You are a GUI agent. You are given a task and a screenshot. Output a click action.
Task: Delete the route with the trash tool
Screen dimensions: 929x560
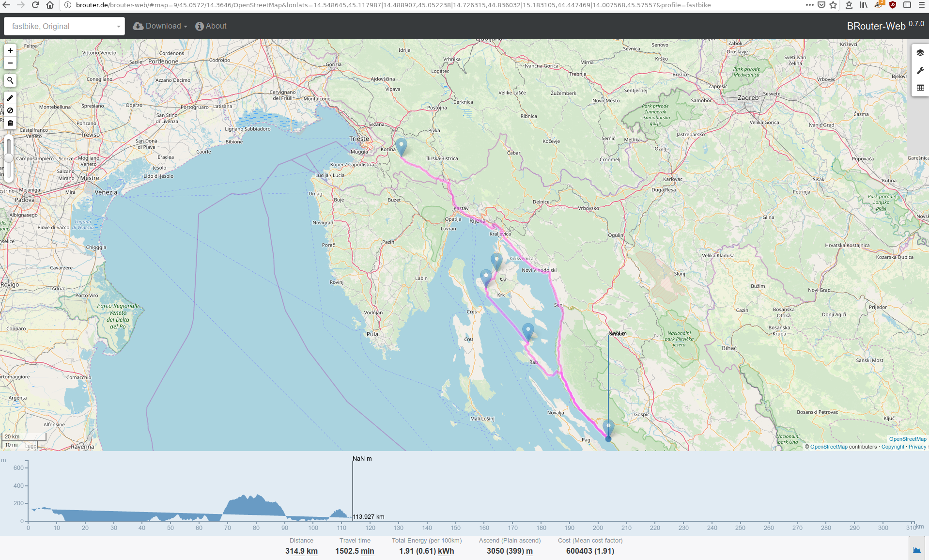tap(10, 123)
